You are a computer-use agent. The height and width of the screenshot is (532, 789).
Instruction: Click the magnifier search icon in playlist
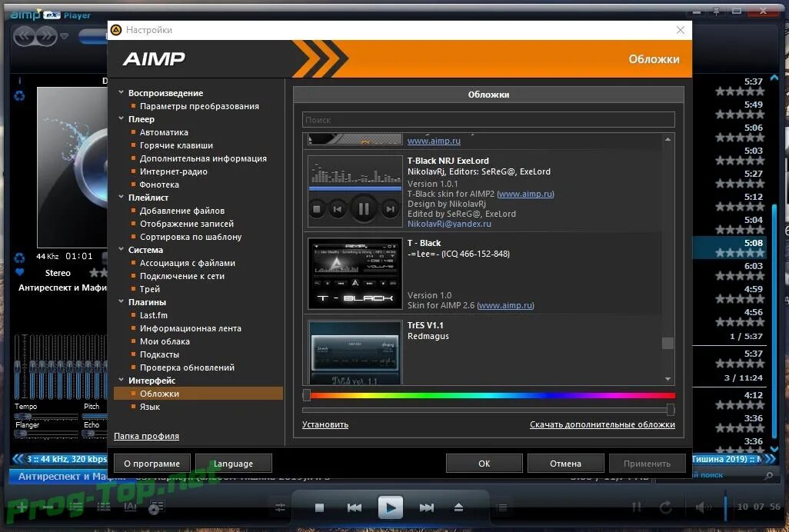tap(769, 475)
